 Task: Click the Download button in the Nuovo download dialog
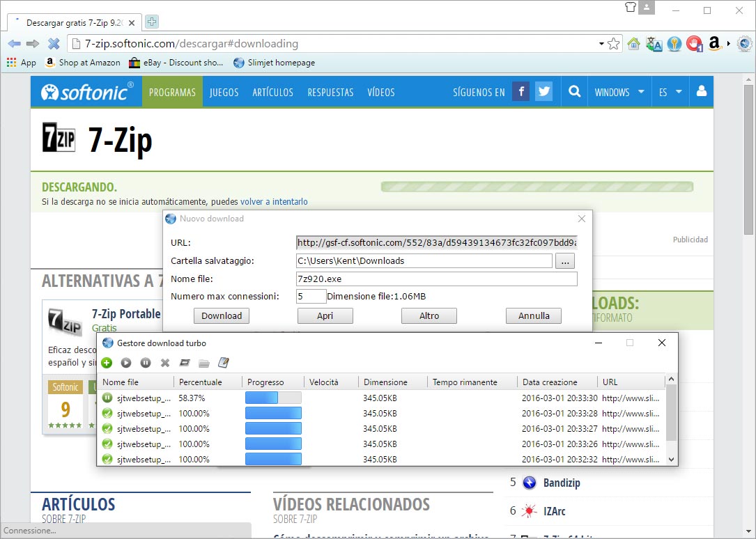222,315
